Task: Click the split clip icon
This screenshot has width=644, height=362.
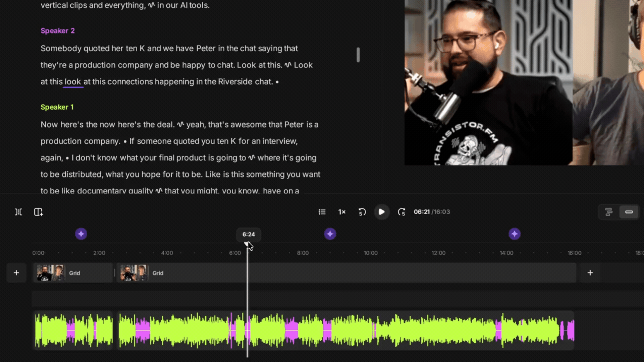Action: [x=18, y=212]
